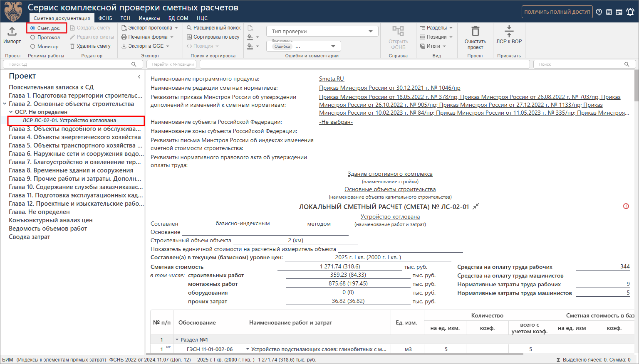
Task: Click Очистить проект trash icon
Action: [x=475, y=31]
